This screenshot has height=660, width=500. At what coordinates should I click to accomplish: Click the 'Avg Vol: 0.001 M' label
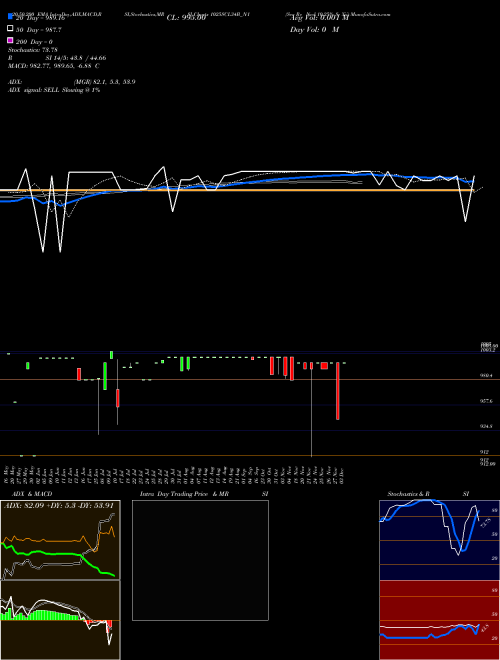click(319, 18)
